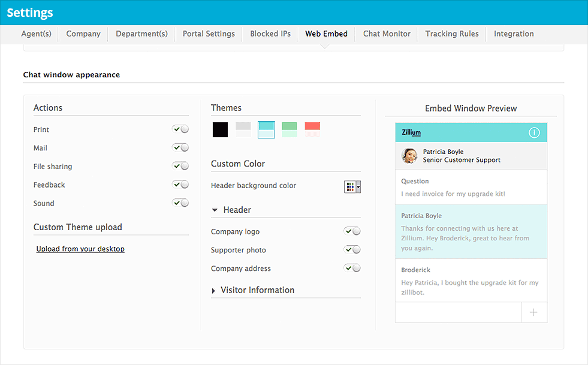The height and width of the screenshot is (365, 588).
Task: Toggle the Mail action off
Action: [x=180, y=147]
